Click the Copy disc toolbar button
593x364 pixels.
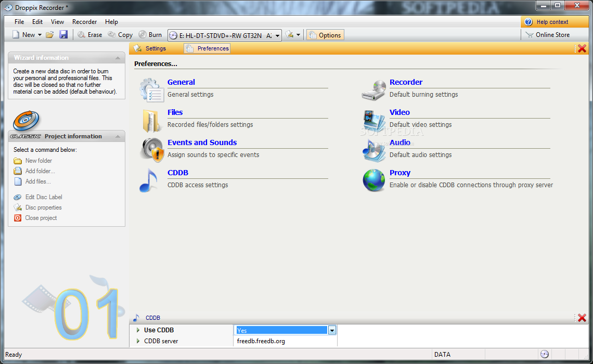120,35
